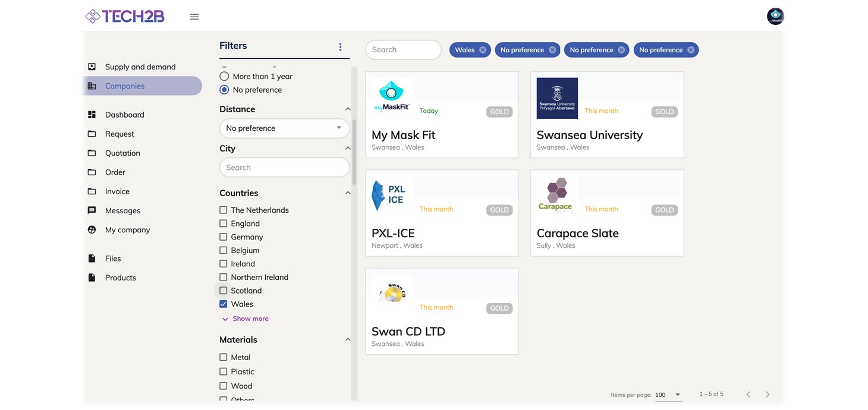Open the Items per page dropdown

(668, 395)
